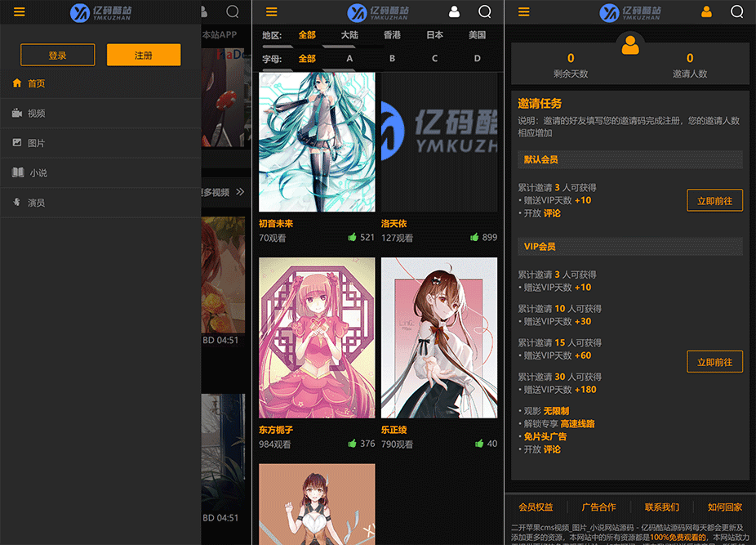The width and height of the screenshot is (756, 545).
Task: Click orange user icon in right panel header
Action: (x=706, y=11)
